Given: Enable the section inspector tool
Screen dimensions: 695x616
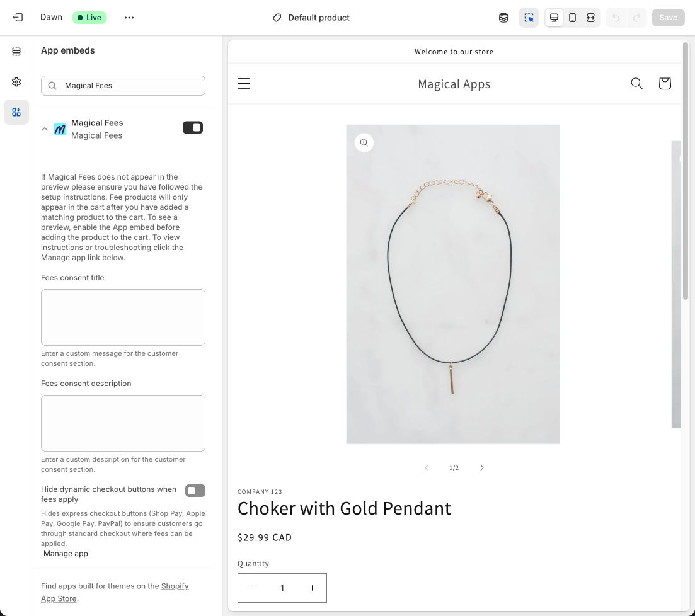Looking at the screenshot, I should click(529, 18).
